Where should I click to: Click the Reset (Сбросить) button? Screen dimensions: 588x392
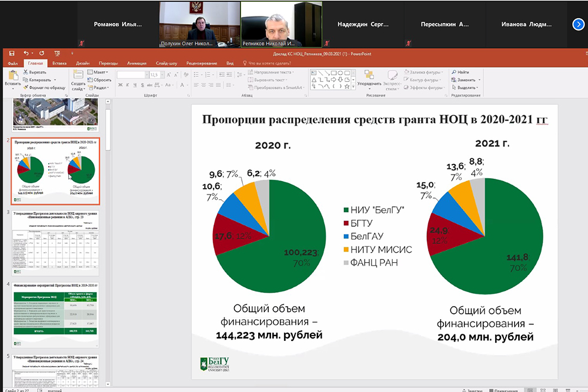click(99, 79)
